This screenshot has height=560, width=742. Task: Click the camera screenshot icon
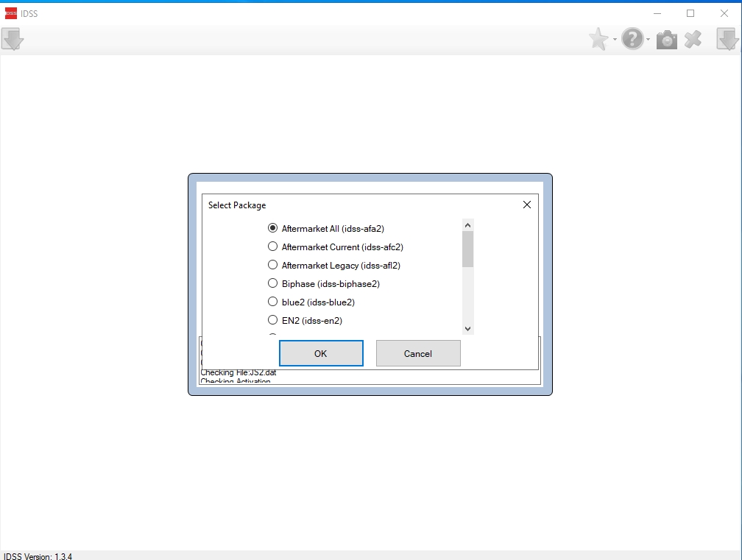point(666,40)
